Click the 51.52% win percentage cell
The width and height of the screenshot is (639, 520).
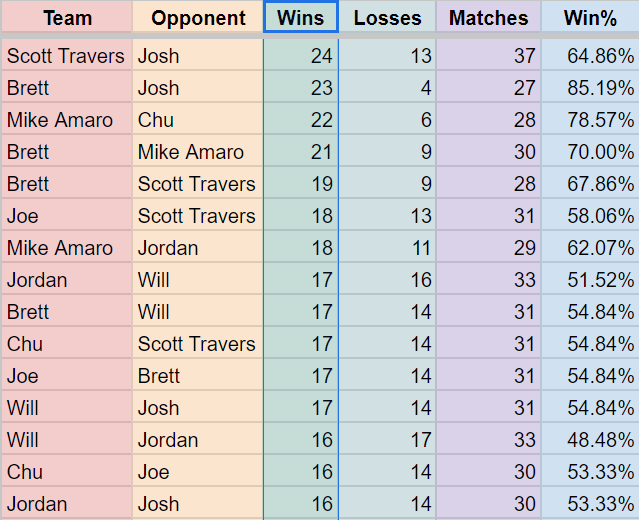coord(590,279)
